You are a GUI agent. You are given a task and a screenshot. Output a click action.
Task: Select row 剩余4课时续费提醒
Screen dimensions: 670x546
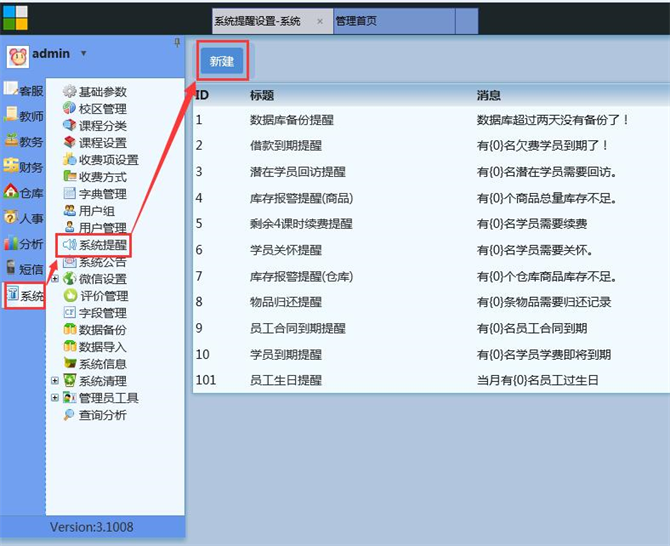(431, 224)
